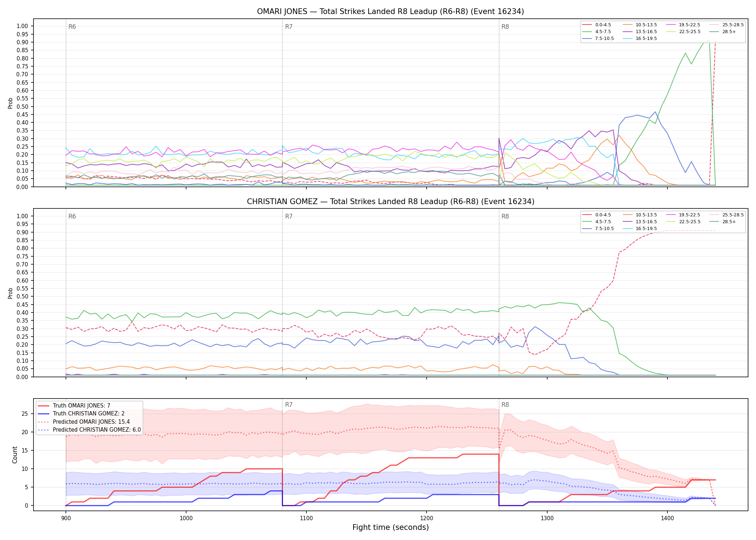Select 0.0-4.5 legend entry in Omari Jones chart

597,25
